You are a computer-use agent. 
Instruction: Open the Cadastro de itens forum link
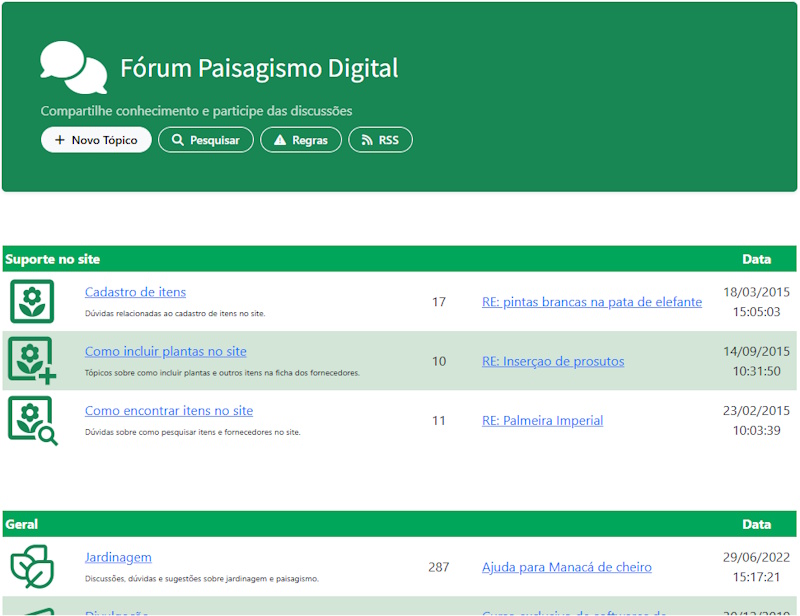click(135, 292)
